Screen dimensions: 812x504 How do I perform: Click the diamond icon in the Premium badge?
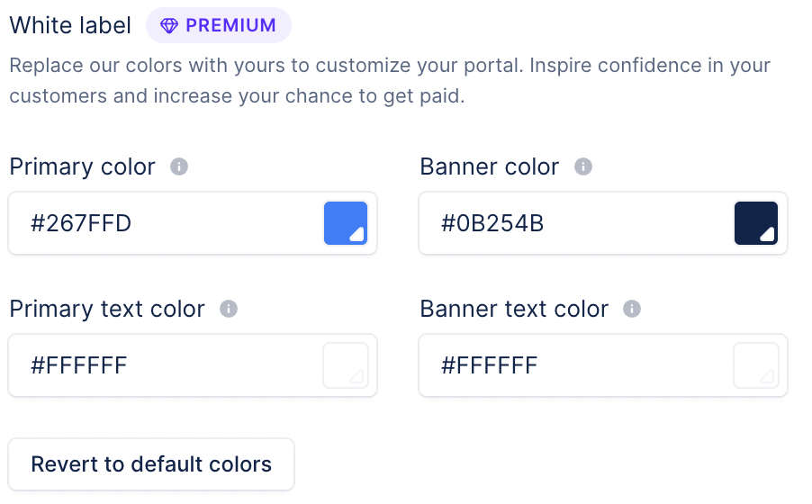coord(169,26)
